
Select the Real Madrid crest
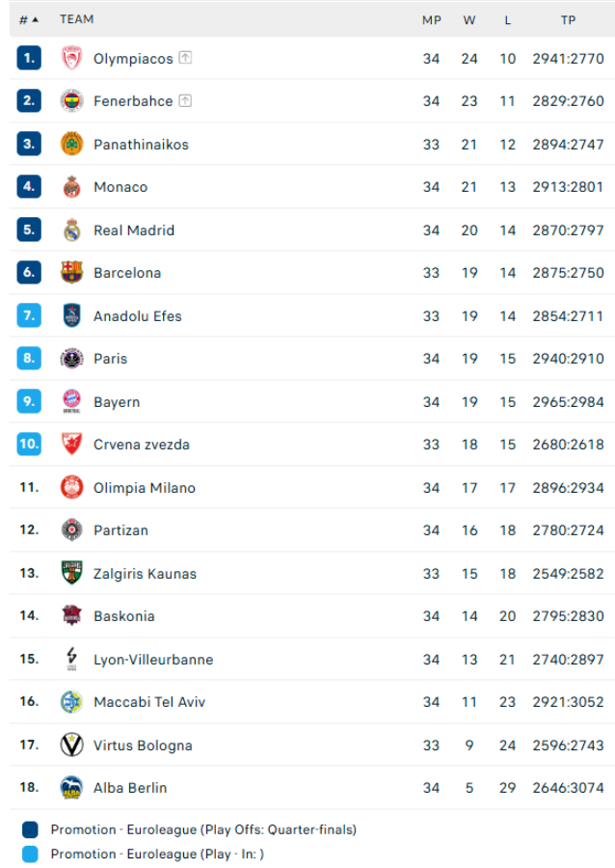click(x=71, y=231)
